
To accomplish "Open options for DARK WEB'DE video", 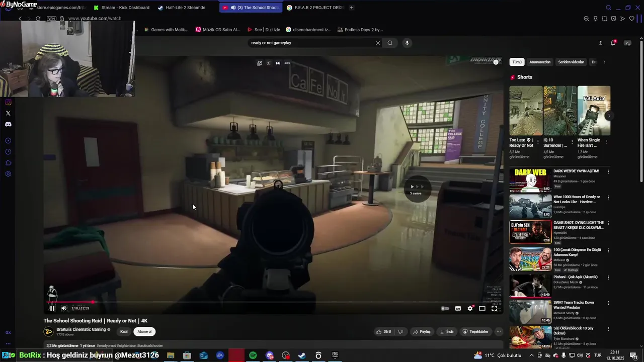I will click(x=608, y=171).
